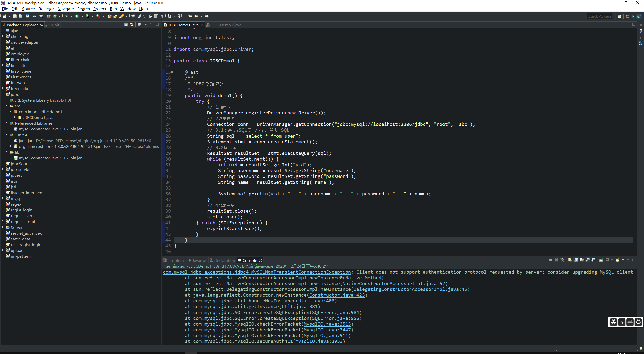Toggle Show Console on standard output

point(587,260)
